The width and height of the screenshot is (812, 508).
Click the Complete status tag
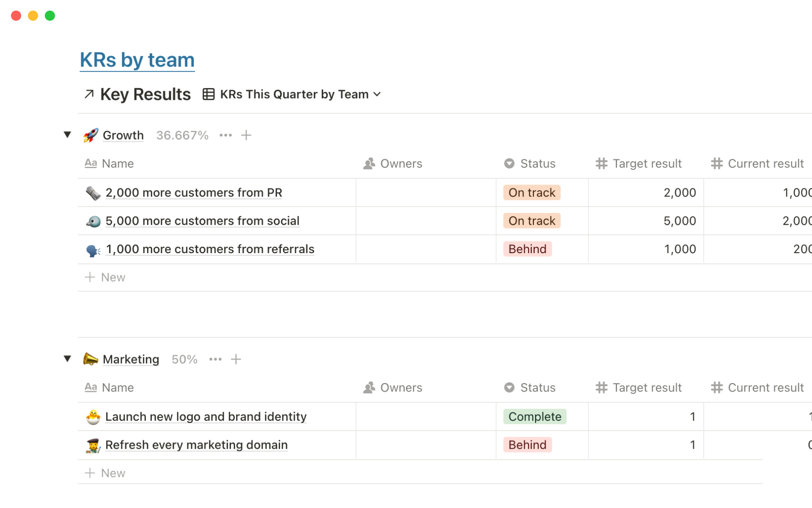535,417
